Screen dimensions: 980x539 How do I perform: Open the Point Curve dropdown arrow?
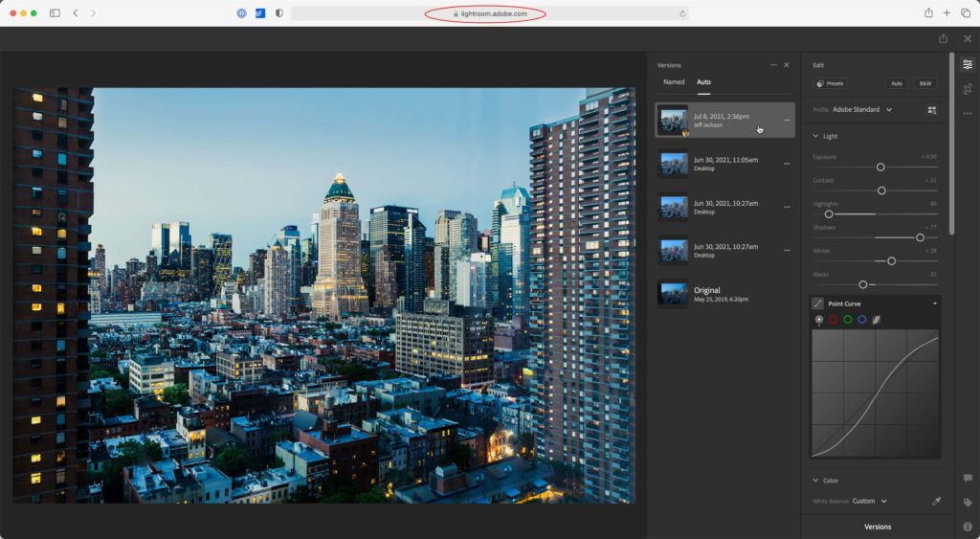pos(935,303)
